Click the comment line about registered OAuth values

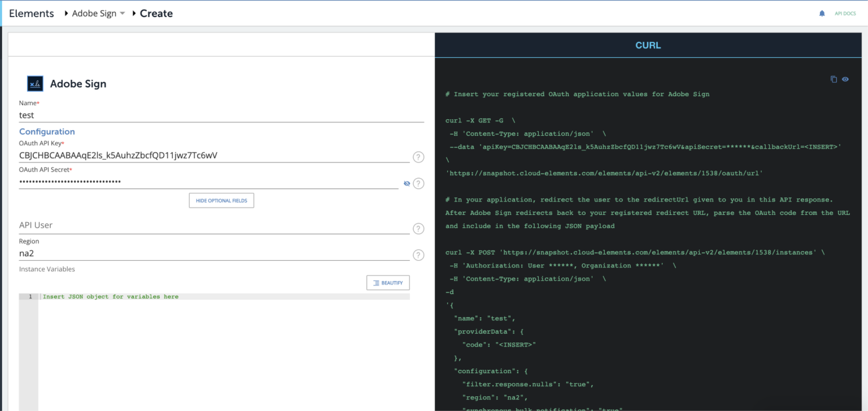(577, 94)
